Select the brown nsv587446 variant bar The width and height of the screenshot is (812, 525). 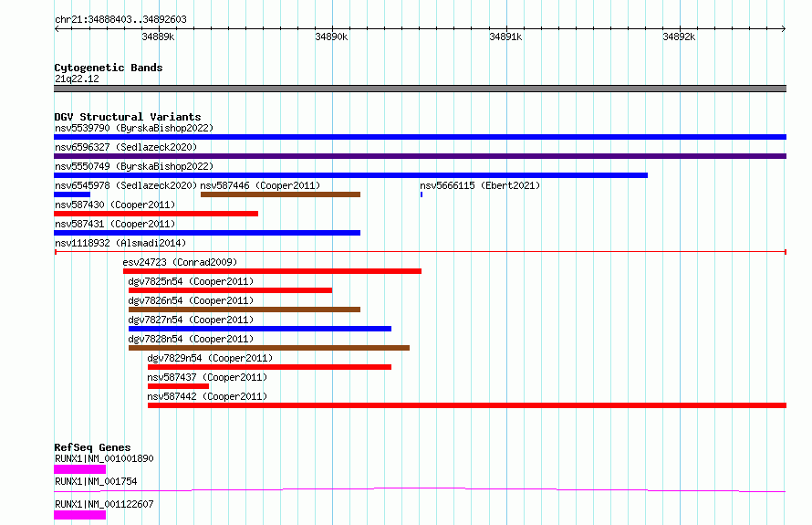point(280,194)
